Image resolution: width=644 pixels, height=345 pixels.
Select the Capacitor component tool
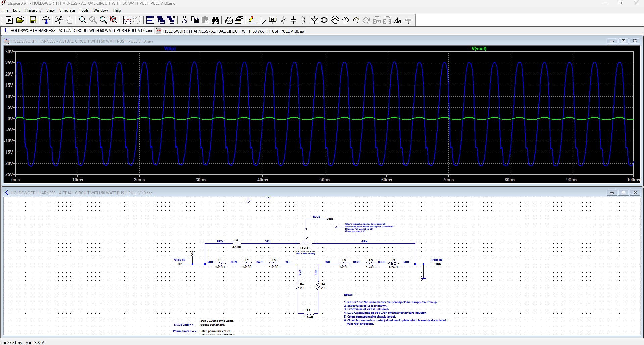point(293,20)
